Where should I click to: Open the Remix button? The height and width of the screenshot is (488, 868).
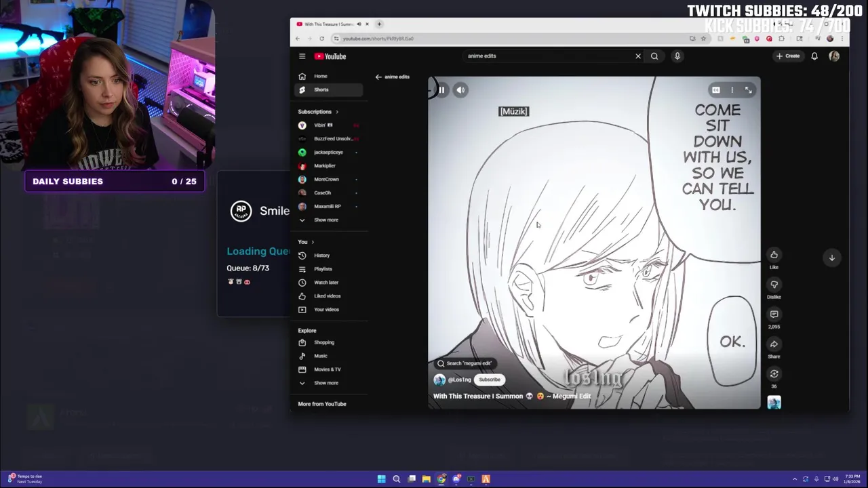(774, 374)
